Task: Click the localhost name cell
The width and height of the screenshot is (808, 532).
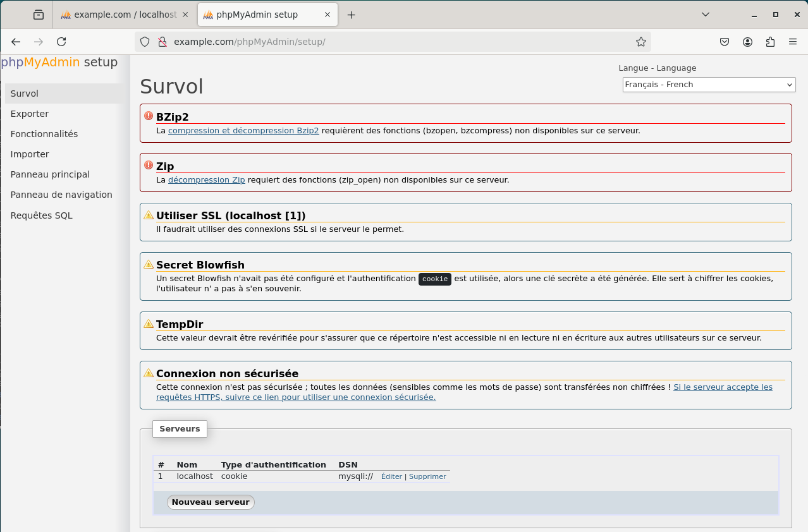Action: tap(195, 476)
